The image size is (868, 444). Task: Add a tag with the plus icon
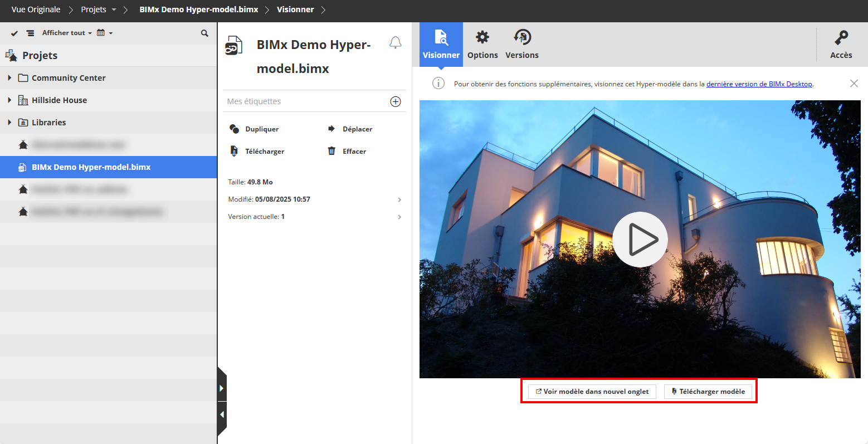coord(396,101)
